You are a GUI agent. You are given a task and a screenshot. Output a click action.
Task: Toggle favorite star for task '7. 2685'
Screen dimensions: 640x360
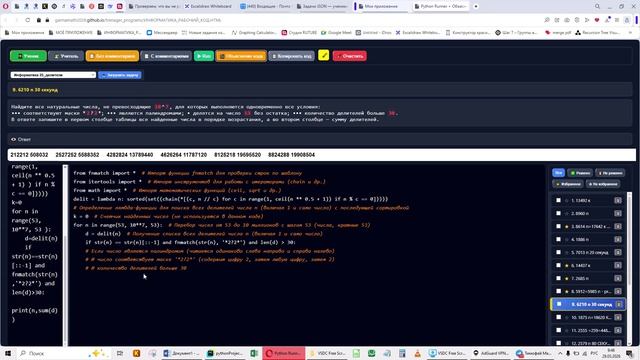coord(567,278)
